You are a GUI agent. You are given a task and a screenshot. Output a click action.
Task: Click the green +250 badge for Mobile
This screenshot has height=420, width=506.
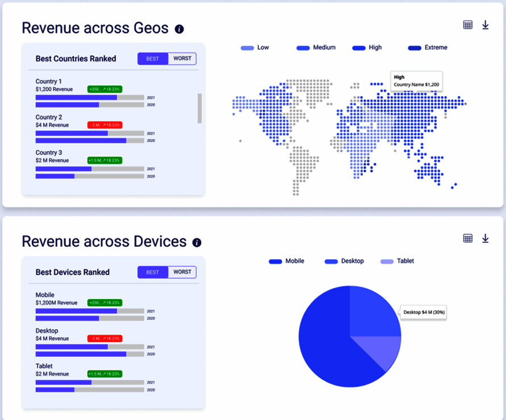click(105, 302)
